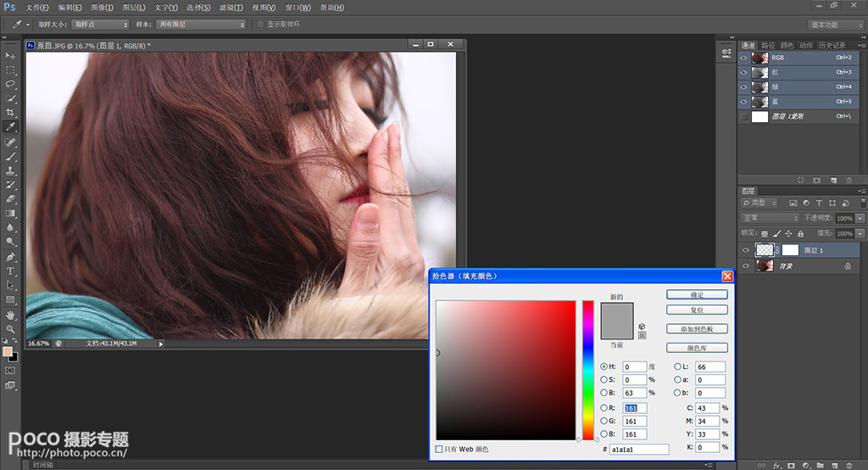
Task: Toggle visibility of 蓝 channel
Action: coord(744,102)
